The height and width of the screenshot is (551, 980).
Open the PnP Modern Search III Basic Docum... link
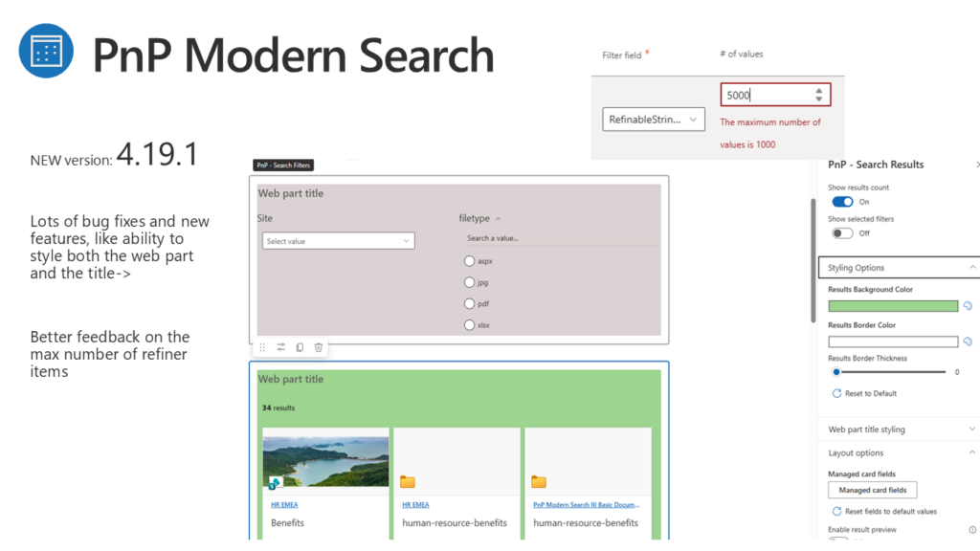(587, 505)
